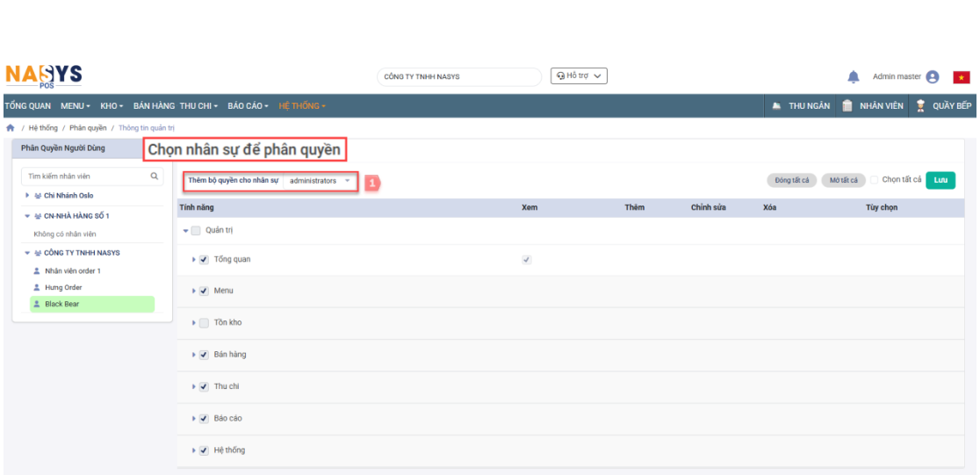Open the administrators role dropdown
Image resolution: width=980 pixels, height=475 pixels.
[320, 181]
